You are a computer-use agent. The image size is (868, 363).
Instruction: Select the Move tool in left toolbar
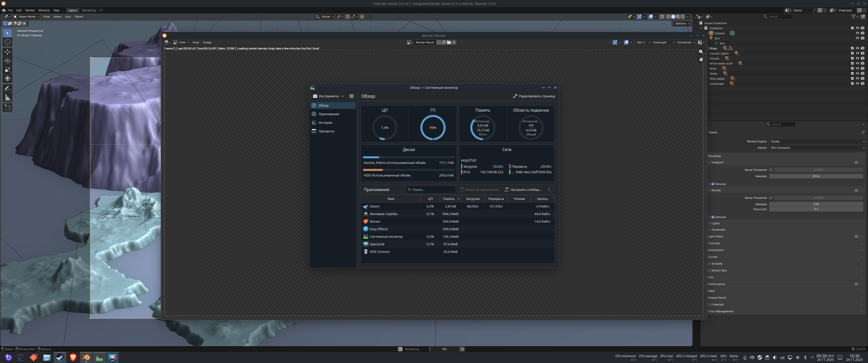pyautogui.click(x=7, y=52)
